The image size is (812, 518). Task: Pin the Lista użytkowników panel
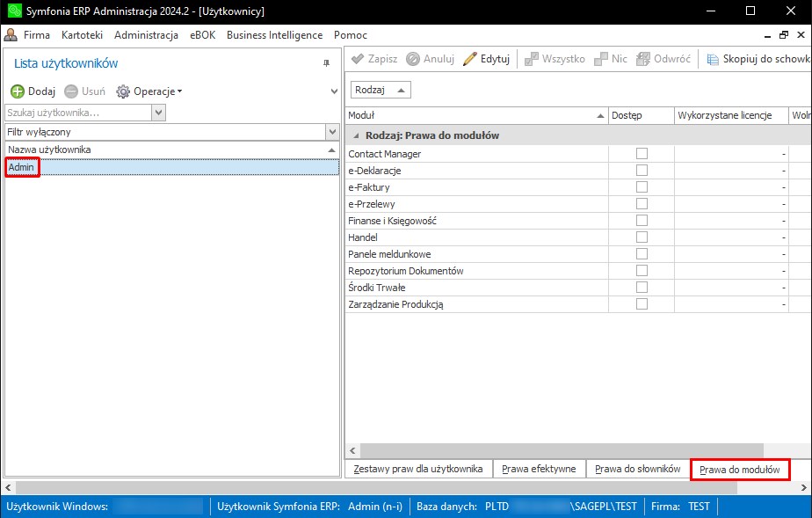click(x=326, y=63)
